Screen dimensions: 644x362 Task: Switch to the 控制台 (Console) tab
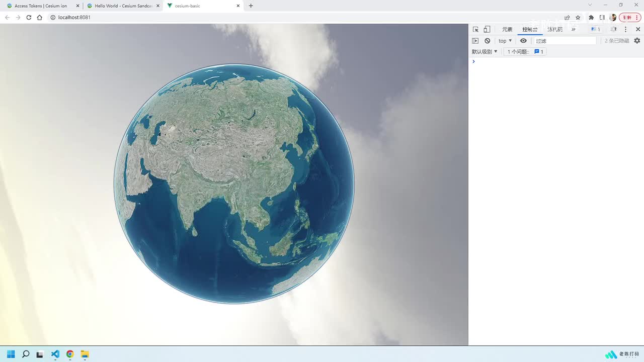[x=530, y=30]
